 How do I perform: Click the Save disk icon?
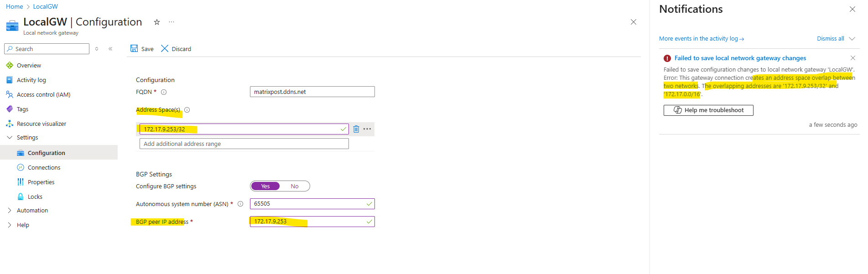(134, 48)
